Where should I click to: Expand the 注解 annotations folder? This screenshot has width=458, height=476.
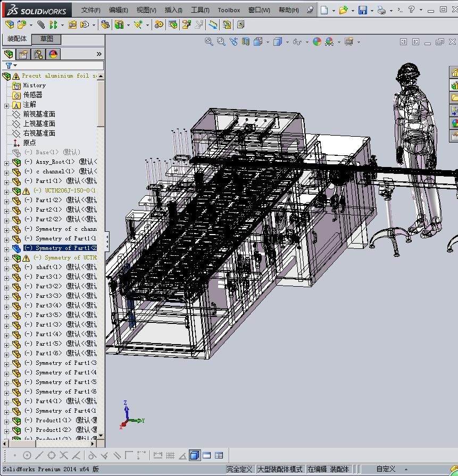6,105
